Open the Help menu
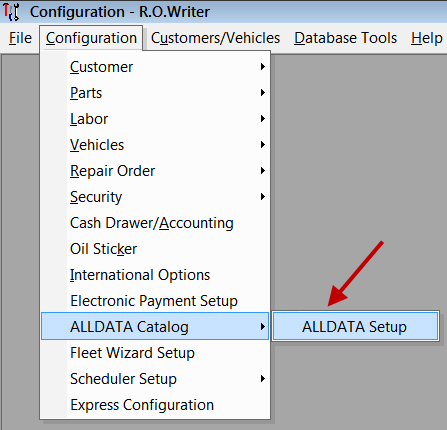447x430 pixels. click(426, 38)
